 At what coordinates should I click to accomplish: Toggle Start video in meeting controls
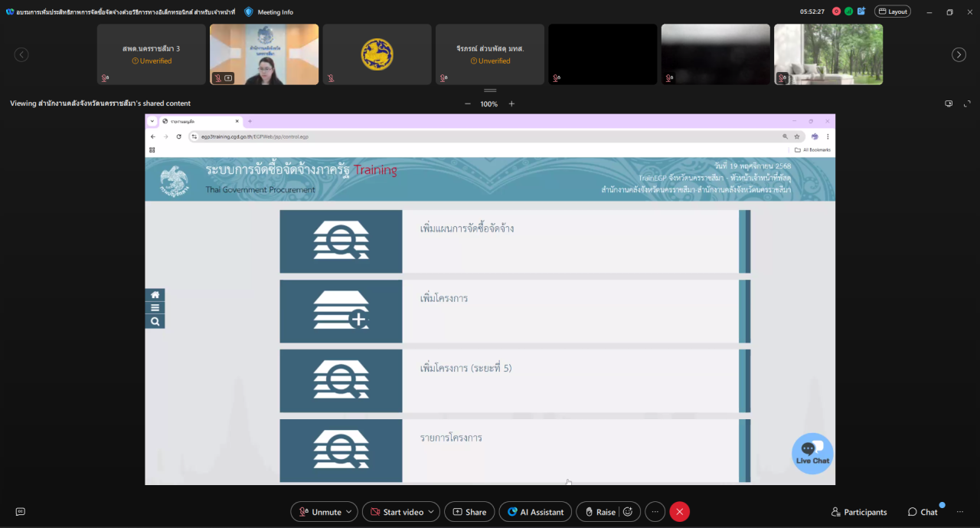tap(396, 512)
